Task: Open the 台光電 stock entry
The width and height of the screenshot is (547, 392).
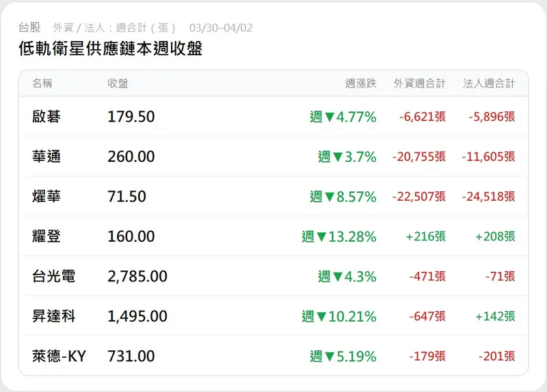Action: (53, 277)
